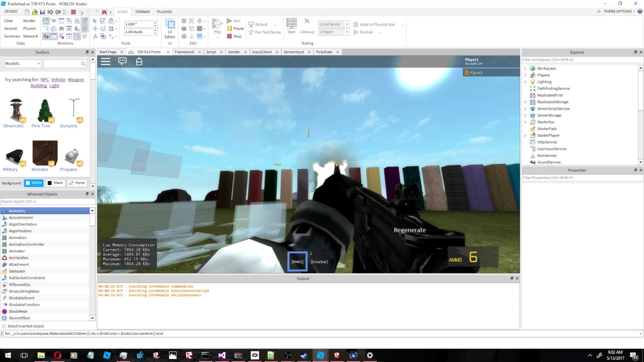The image size is (644, 362).
Task: Expand the StarterGui node in Explorer
Action: [x=525, y=122]
